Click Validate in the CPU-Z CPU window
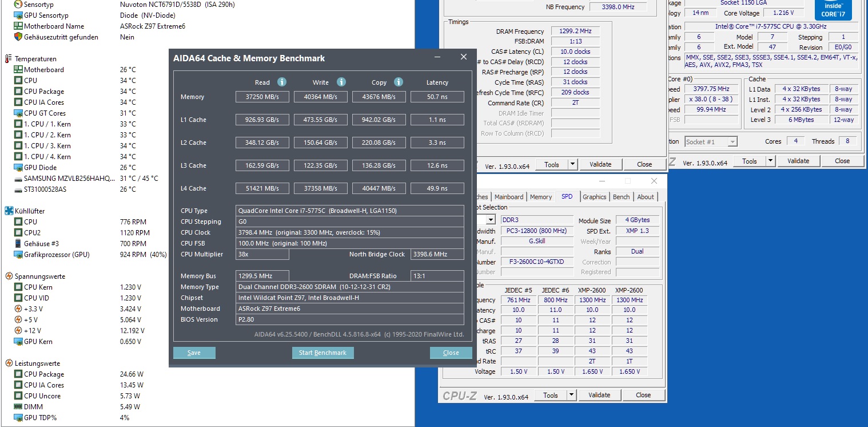The width and height of the screenshot is (868, 427). [x=798, y=161]
